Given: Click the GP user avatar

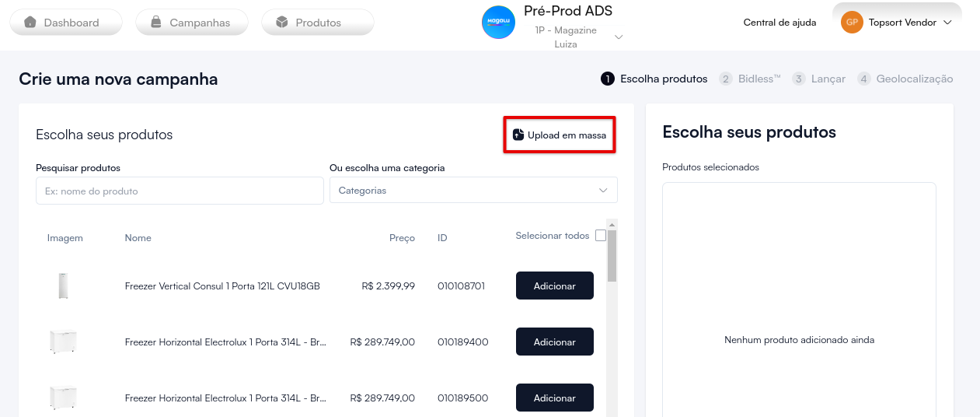Looking at the screenshot, I should point(852,23).
